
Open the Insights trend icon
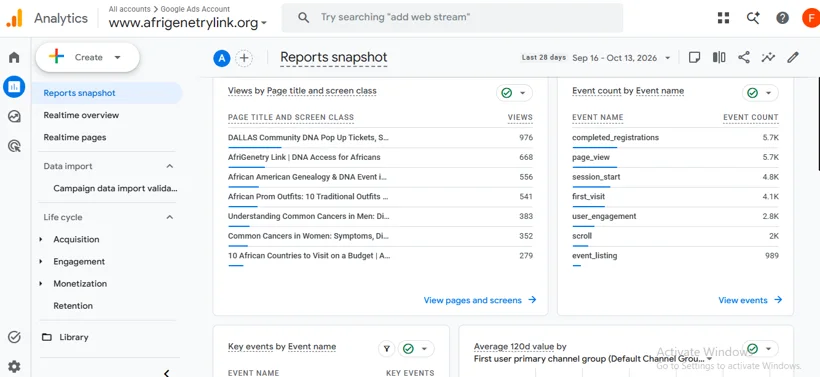coord(768,58)
